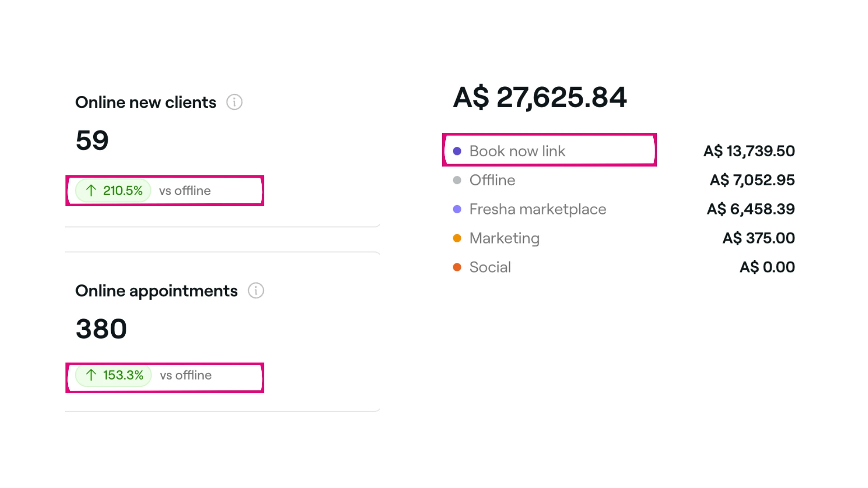Click info icon beside Online new clients

pos(234,102)
